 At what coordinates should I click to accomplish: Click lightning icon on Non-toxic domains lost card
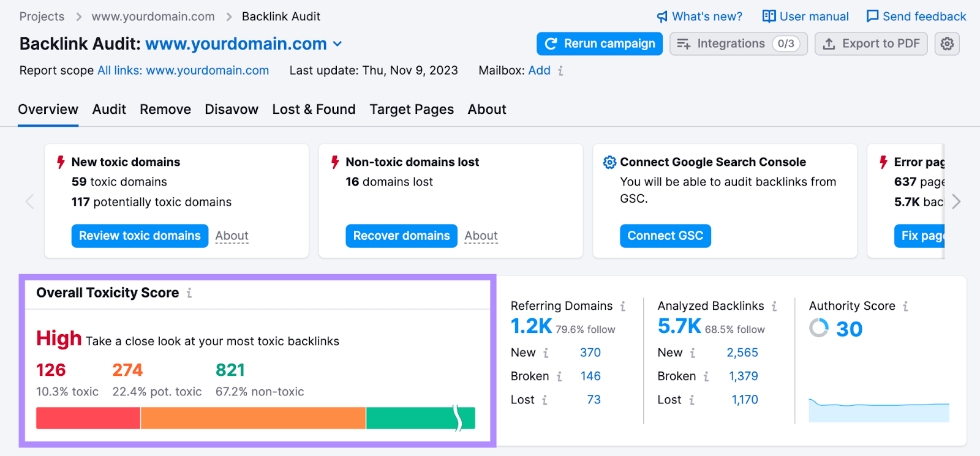coord(335,162)
